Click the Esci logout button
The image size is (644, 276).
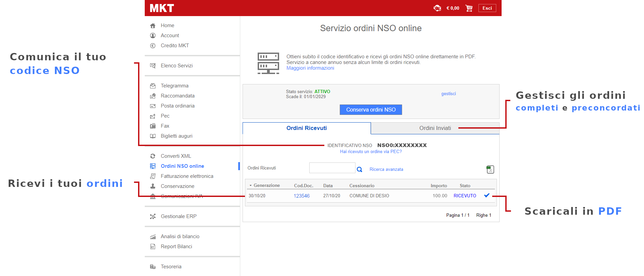487,8
